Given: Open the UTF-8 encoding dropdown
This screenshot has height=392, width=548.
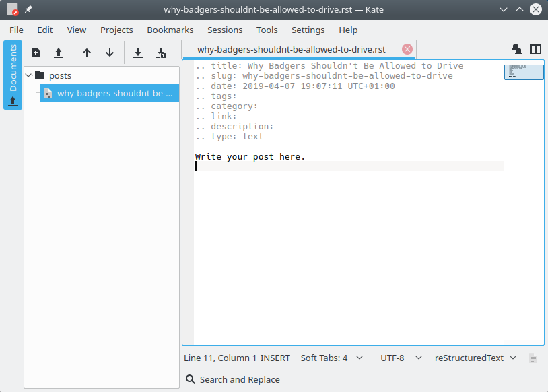Looking at the screenshot, I should click(x=401, y=358).
